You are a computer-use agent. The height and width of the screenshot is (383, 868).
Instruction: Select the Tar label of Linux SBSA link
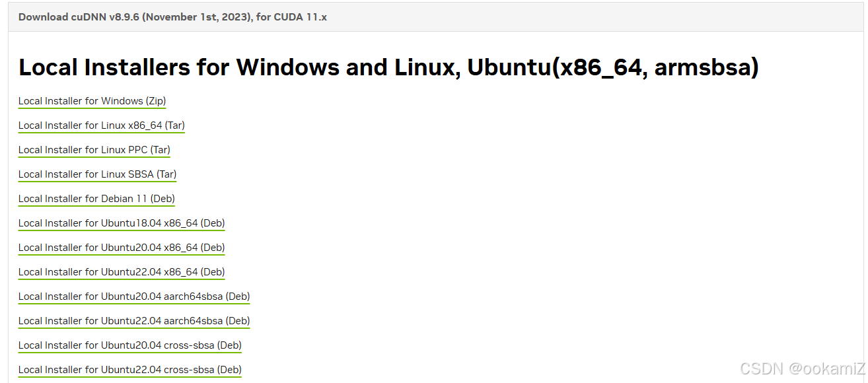tap(167, 174)
